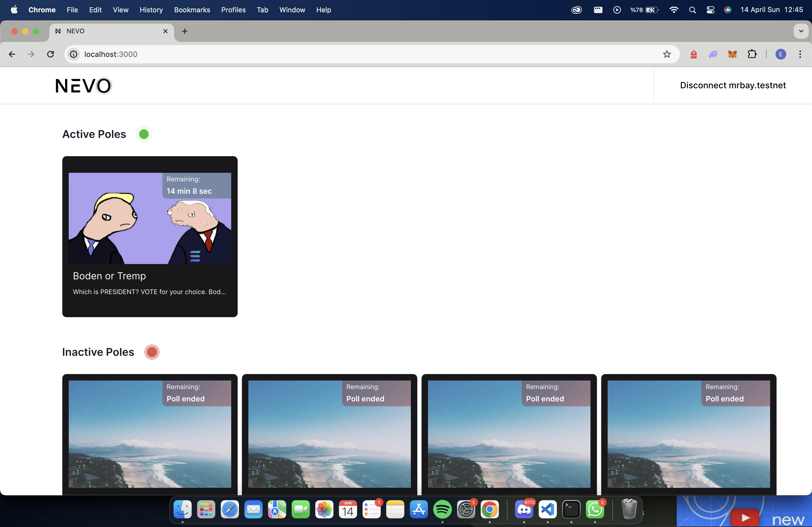
Task: Click the green Active Poles status dot
Action: tap(144, 134)
